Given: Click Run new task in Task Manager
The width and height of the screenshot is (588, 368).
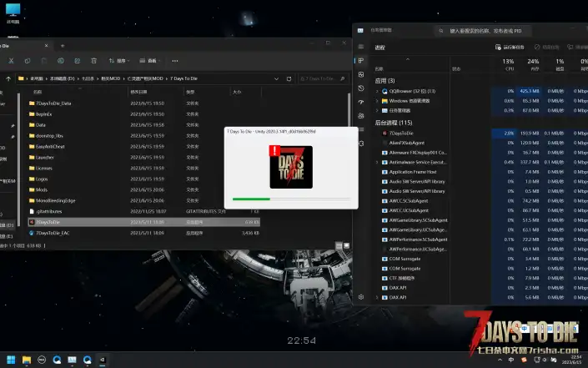Looking at the screenshot, I should coord(510,48).
